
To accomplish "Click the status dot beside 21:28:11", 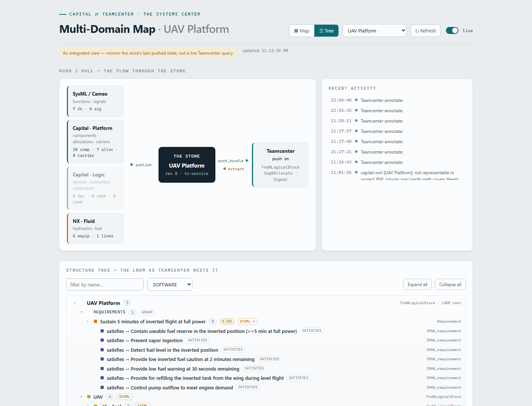I will click(356, 121).
